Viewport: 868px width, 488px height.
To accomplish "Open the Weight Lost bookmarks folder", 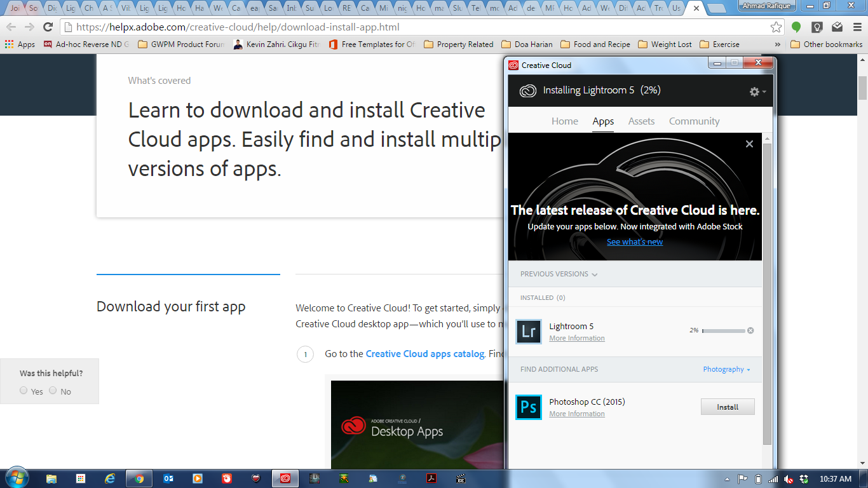I will click(x=665, y=44).
